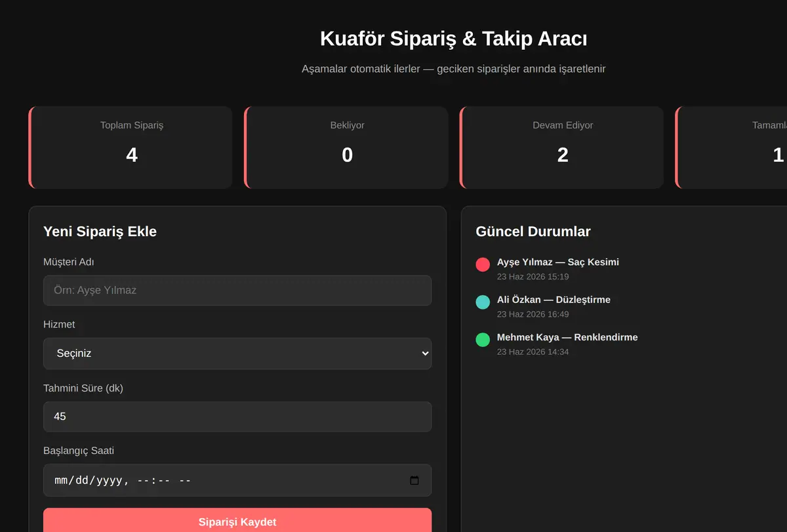
Task: Click the Müşteri Adı input field
Action: (x=237, y=290)
